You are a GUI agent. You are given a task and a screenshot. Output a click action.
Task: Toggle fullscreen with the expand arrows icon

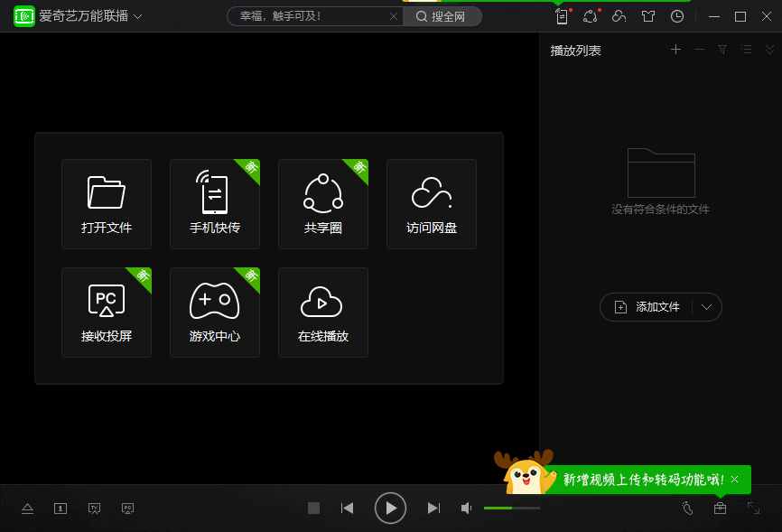click(x=753, y=508)
